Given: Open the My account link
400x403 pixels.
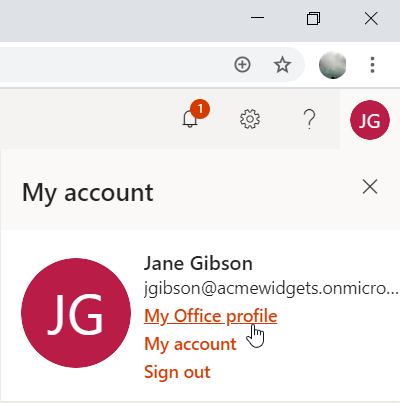Looking at the screenshot, I should point(190,344).
